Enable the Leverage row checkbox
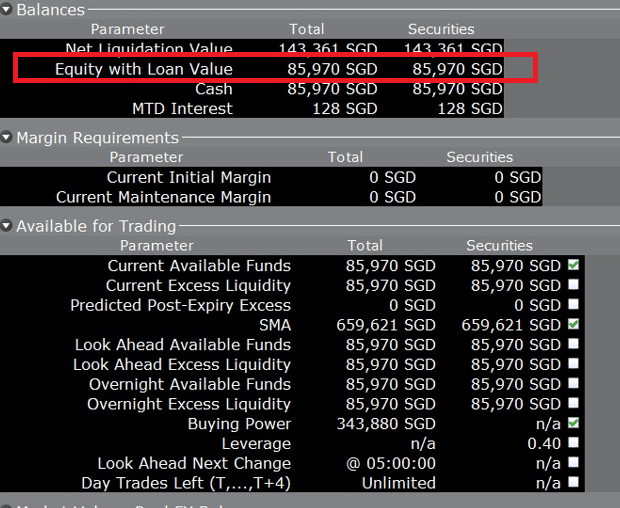Viewport: 620px width, 508px height. (573, 444)
